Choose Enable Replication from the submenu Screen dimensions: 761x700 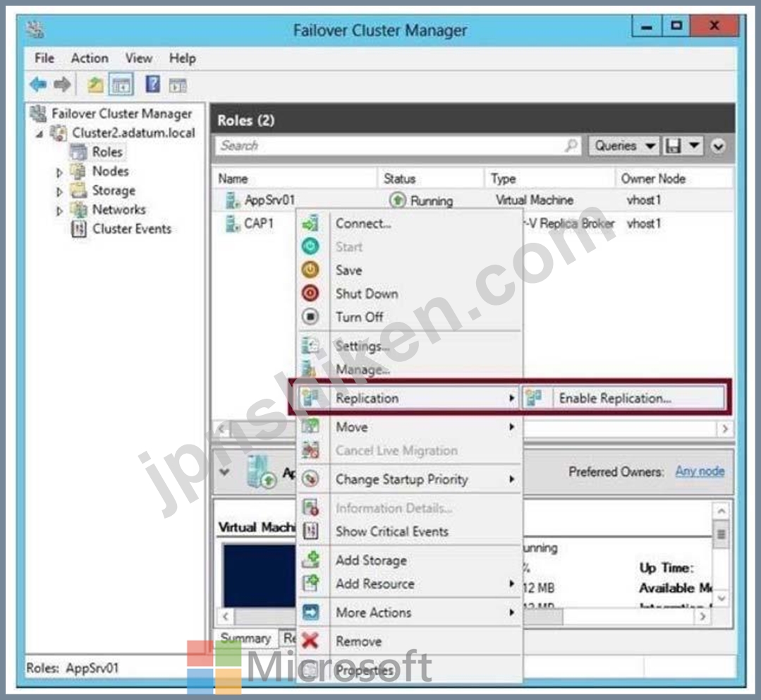623,398
